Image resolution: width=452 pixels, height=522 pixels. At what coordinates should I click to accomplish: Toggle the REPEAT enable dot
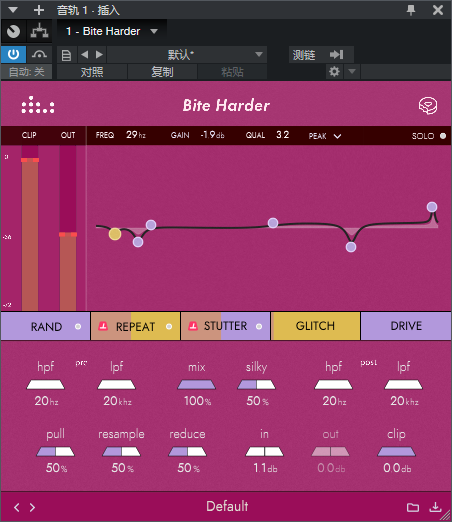169,326
